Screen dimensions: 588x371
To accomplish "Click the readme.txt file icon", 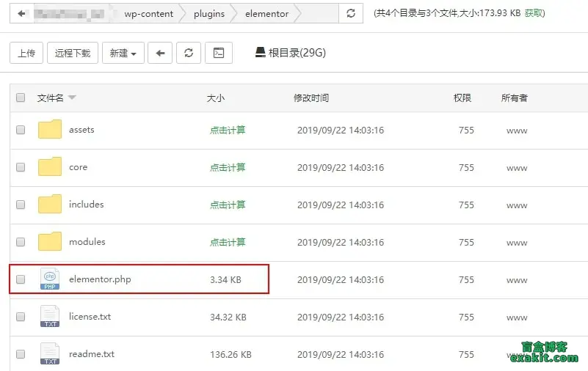I will 50,354.
